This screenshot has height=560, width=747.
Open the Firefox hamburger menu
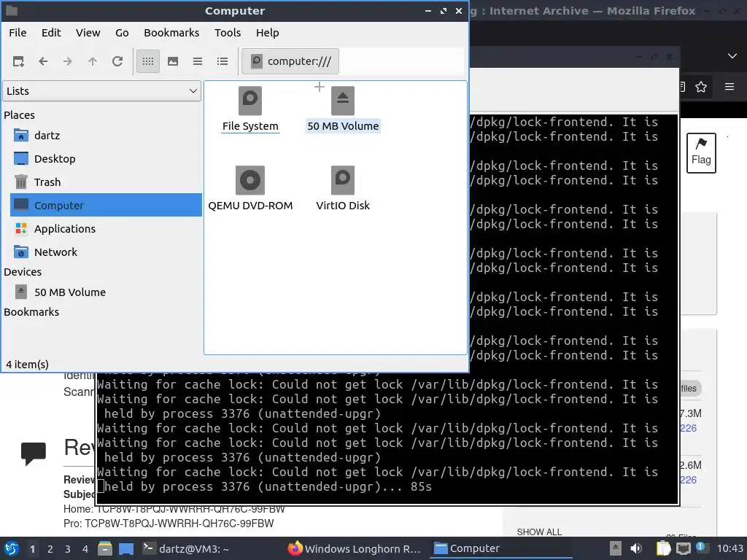[x=729, y=87]
